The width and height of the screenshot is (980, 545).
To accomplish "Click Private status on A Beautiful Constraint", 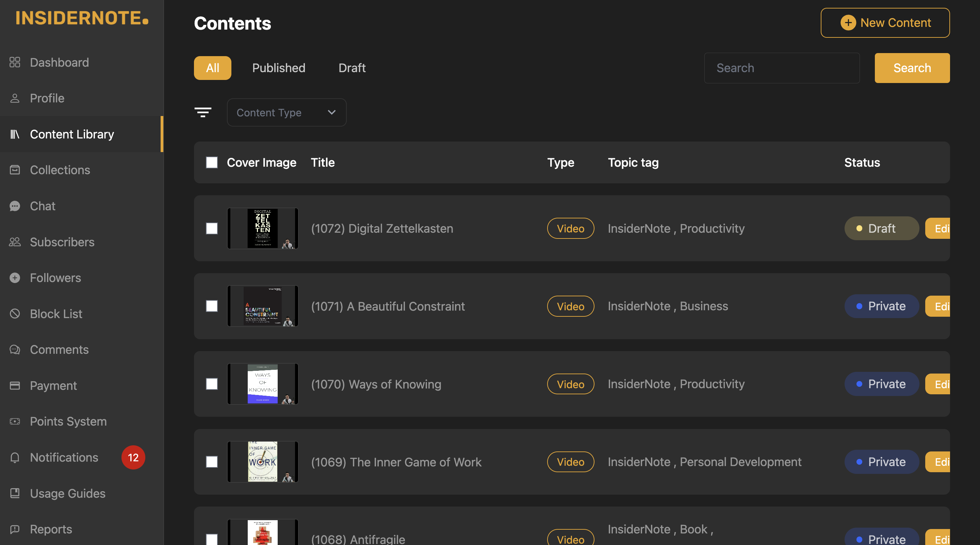I will coord(882,306).
